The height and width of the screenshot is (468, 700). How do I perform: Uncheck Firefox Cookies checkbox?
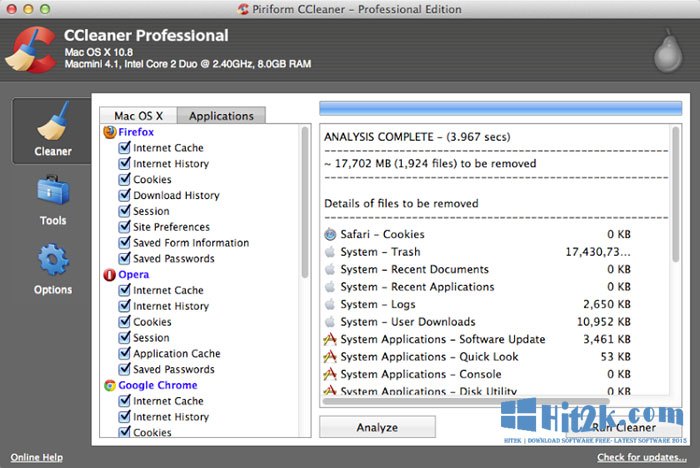coord(125,179)
